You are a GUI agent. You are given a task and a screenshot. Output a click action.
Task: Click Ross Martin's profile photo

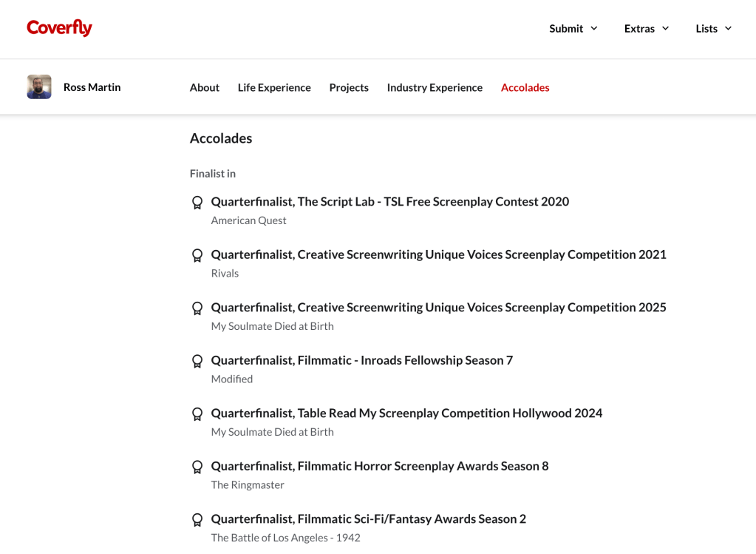click(x=39, y=87)
